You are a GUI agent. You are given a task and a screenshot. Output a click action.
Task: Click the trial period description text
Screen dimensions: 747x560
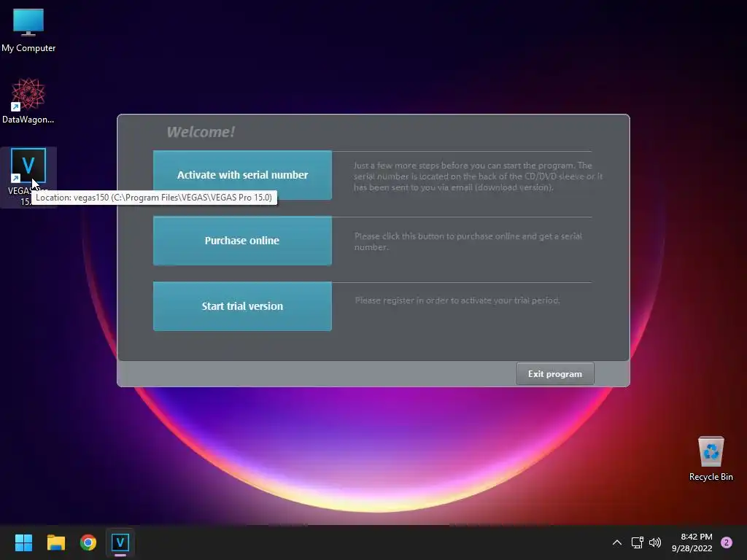pos(457,300)
